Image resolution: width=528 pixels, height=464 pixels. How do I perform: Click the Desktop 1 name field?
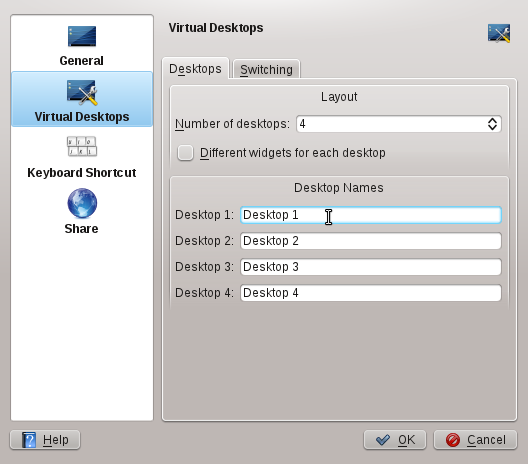point(371,215)
